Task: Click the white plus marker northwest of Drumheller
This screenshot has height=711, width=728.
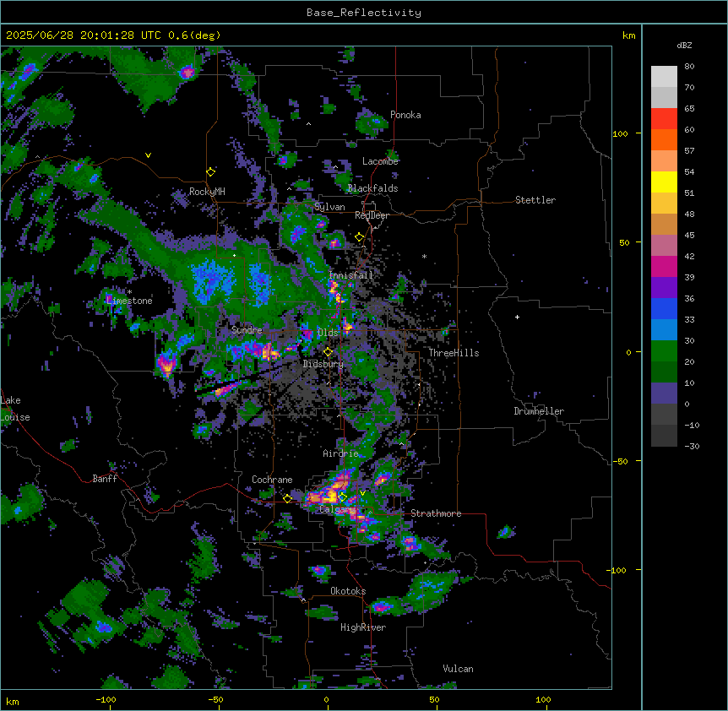Action: coord(517,317)
